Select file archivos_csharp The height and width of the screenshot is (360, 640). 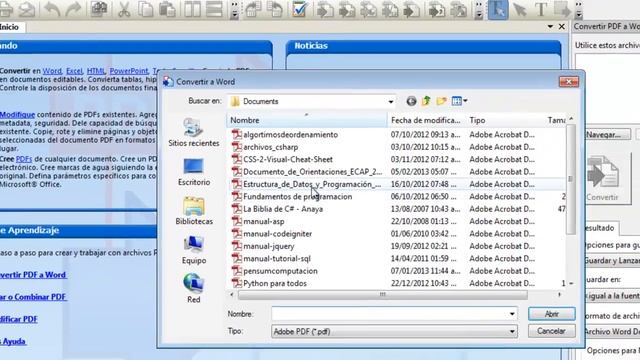271,147
